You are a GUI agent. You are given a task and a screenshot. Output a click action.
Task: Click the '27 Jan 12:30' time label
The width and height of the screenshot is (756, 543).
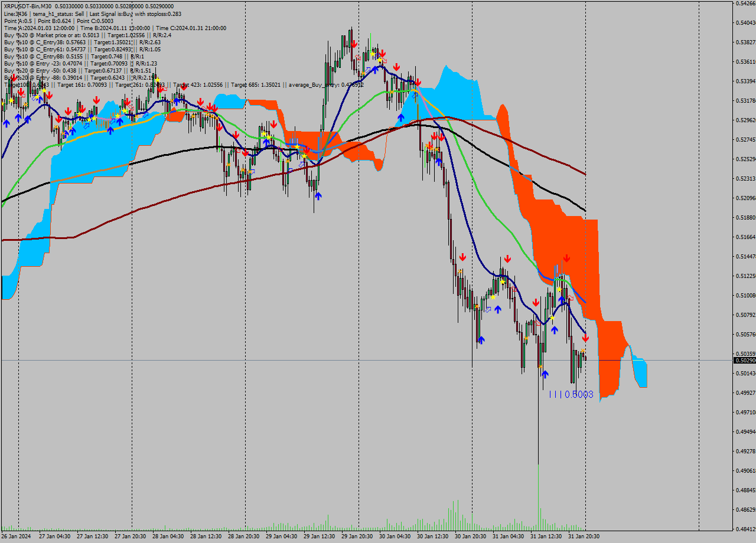point(93,537)
